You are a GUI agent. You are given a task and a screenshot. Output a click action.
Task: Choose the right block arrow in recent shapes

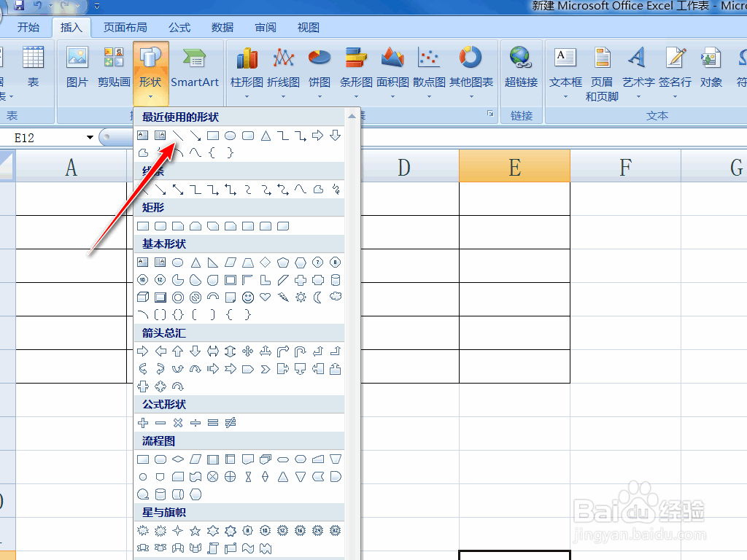click(x=318, y=136)
